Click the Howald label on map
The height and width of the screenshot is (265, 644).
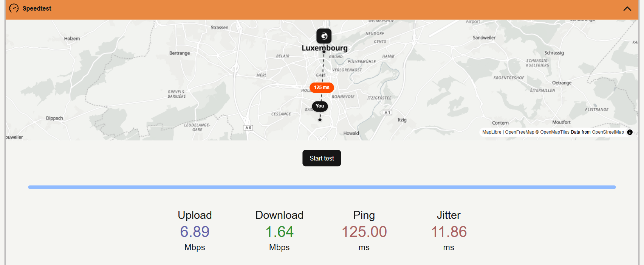tap(351, 133)
